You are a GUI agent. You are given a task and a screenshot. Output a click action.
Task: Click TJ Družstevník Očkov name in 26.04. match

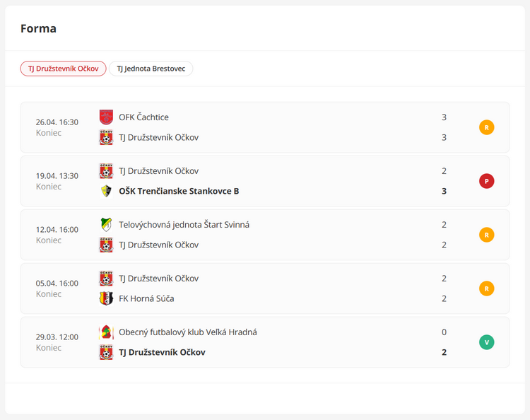point(158,137)
